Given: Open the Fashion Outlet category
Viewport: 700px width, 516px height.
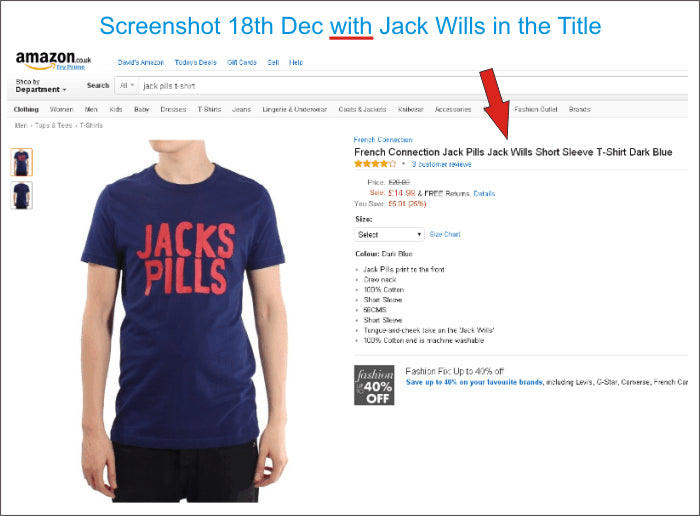Looking at the screenshot, I should coord(535,109).
